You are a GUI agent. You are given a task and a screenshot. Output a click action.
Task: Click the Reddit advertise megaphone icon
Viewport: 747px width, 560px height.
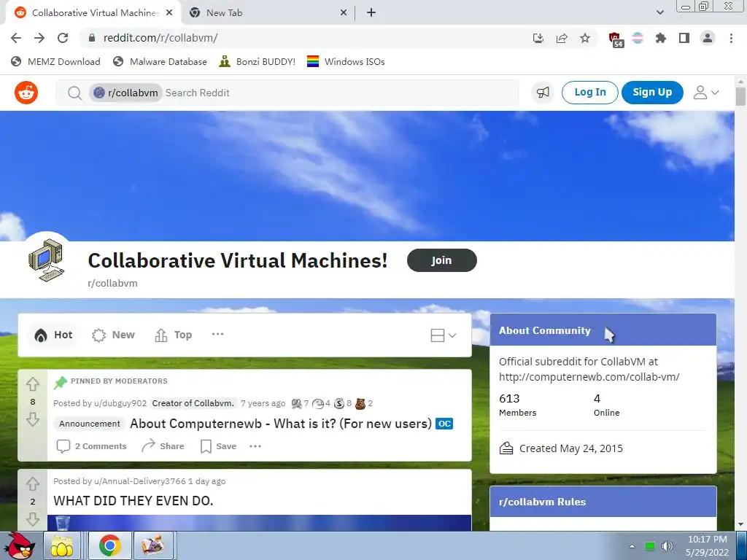543,93
